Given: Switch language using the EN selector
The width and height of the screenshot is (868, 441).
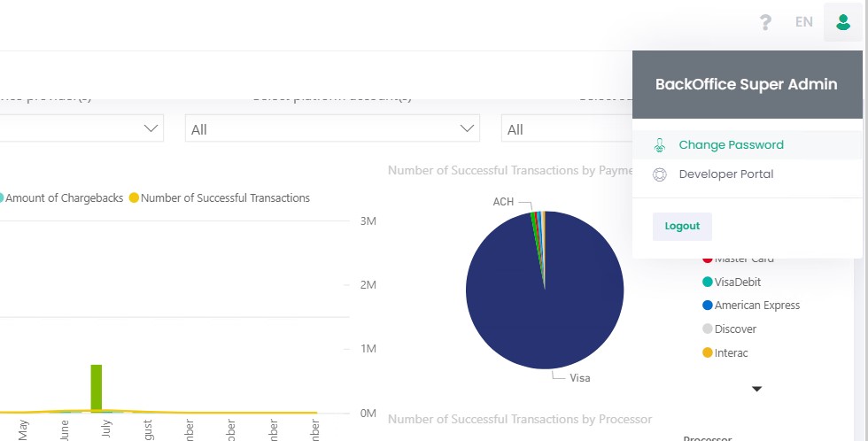Looking at the screenshot, I should (x=803, y=22).
